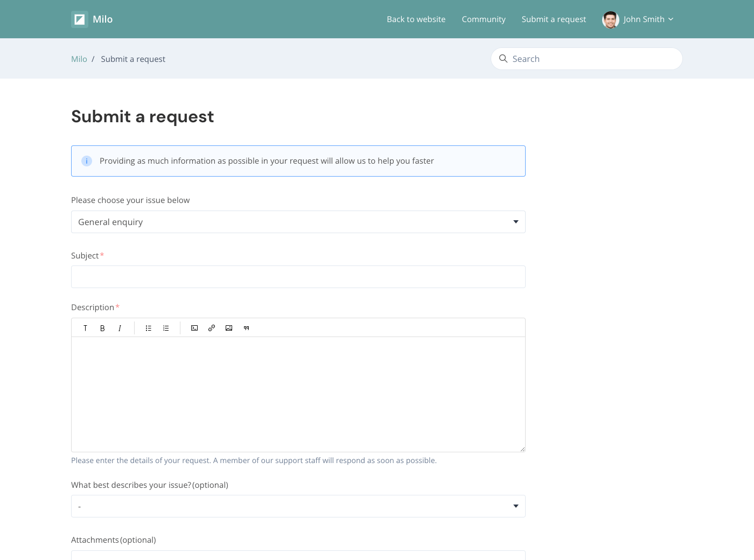Insert an image in the description
Image resolution: width=754 pixels, height=560 pixels.
[x=229, y=328]
